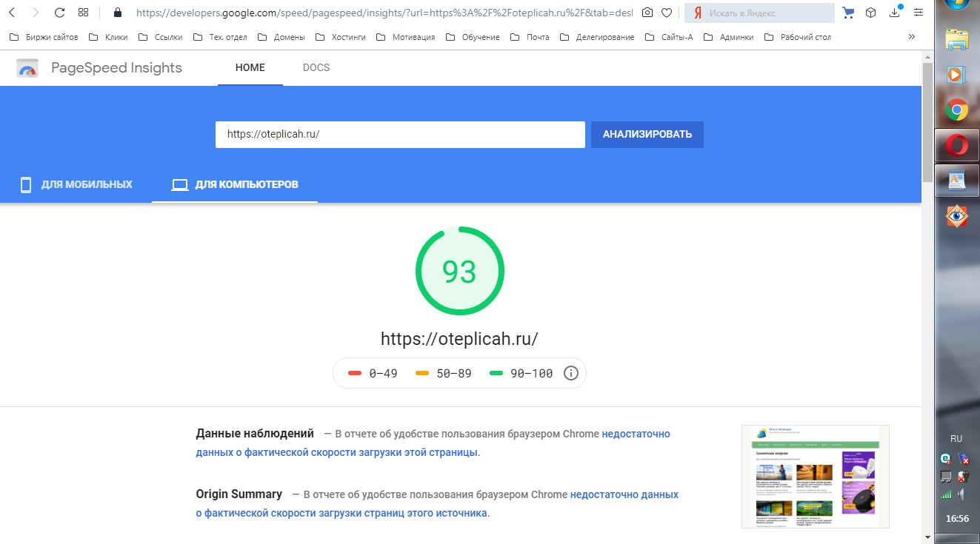Open the Рабочий стол bookmark folder

(x=798, y=37)
